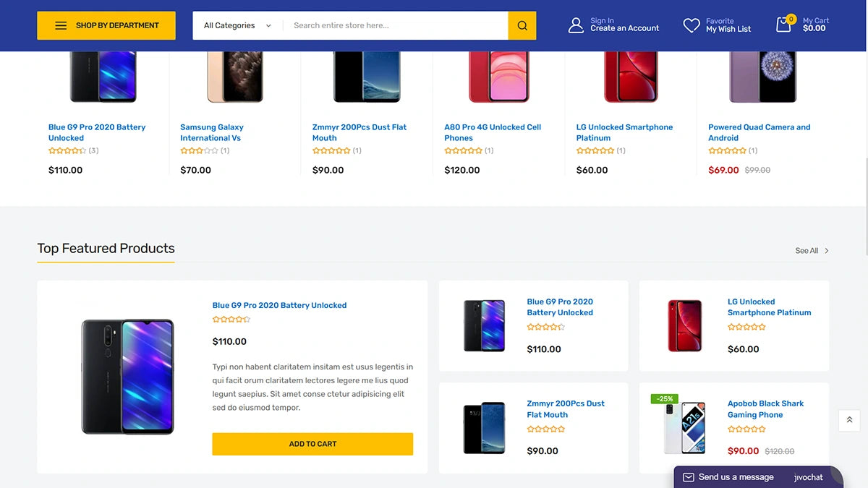
Task: Click the back-to-top arrow icon
Action: 848,420
